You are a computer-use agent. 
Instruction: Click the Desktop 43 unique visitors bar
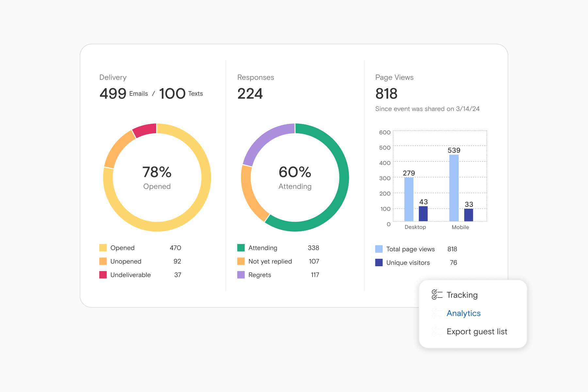pos(423,214)
